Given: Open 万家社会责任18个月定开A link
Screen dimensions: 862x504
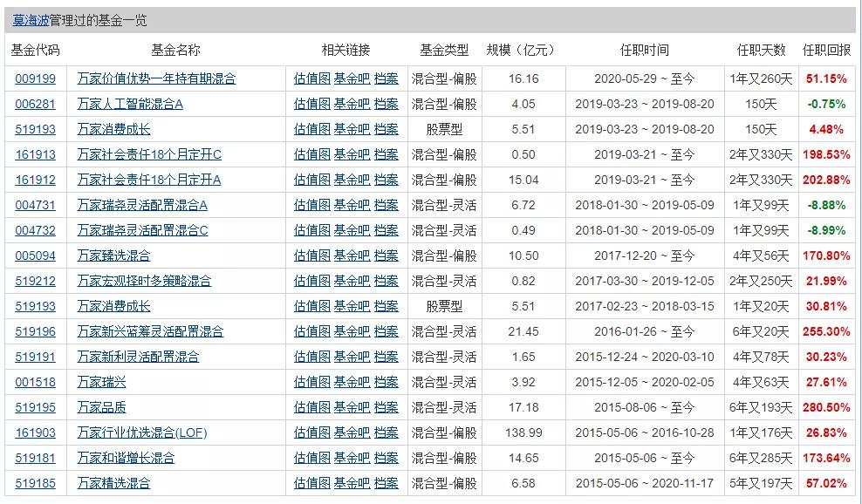Looking at the screenshot, I should pyautogui.click(x=149, y=180).
